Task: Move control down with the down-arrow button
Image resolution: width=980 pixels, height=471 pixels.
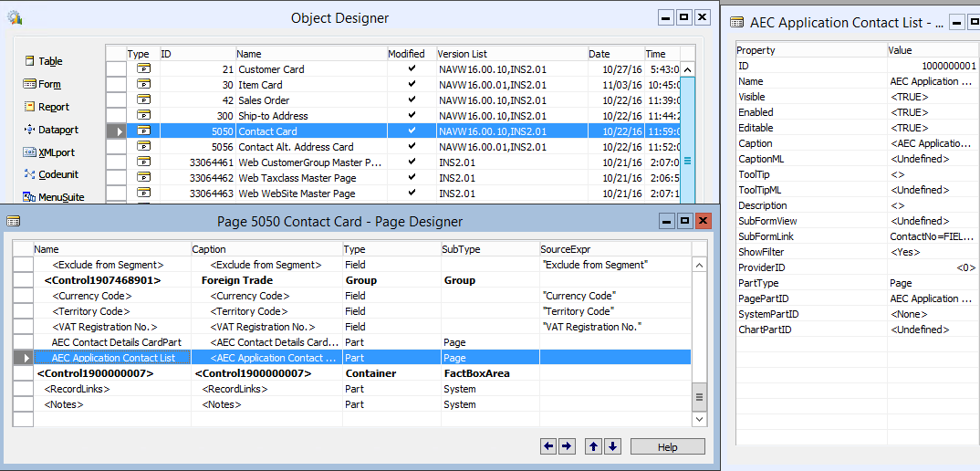Action: click(x=612, y=446)
